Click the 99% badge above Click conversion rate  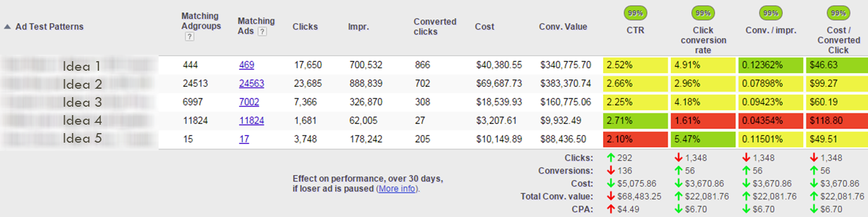pos(703,13)
